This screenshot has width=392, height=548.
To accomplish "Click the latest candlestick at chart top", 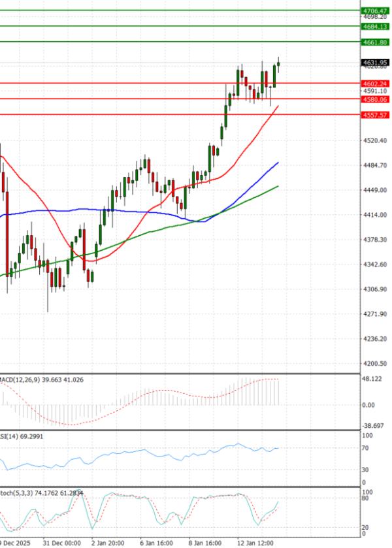I will 279,63.
